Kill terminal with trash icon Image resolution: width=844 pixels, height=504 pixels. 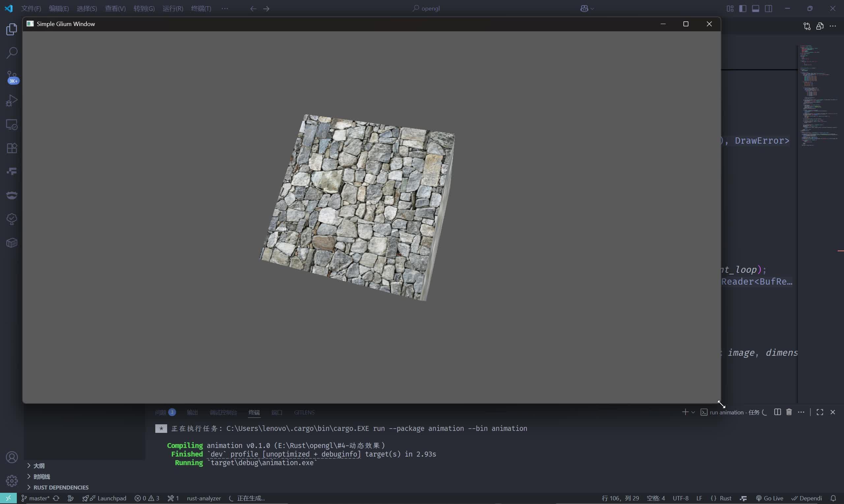coord(789,412)
